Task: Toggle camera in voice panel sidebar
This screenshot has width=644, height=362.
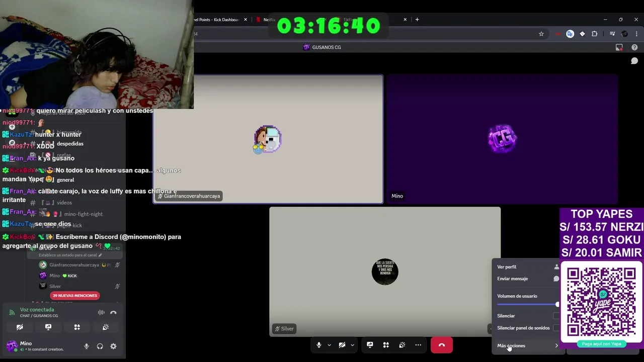Action: [20, 327]
